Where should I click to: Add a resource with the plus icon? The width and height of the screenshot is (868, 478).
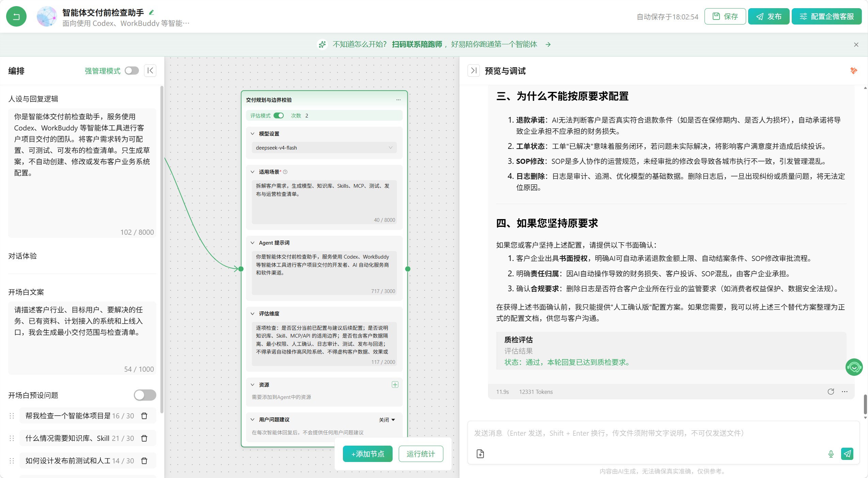click(395, 385)
